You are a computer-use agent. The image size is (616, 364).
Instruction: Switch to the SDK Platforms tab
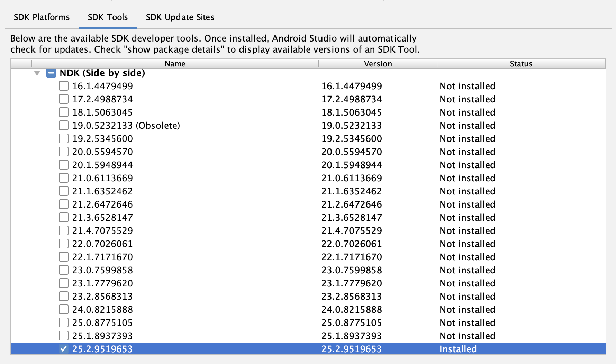point(42,17)
